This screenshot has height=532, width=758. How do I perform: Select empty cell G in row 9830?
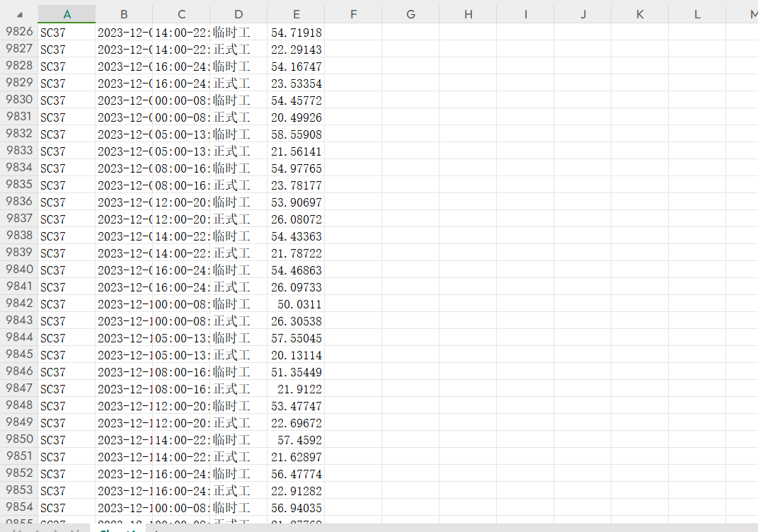pos(410,100)
